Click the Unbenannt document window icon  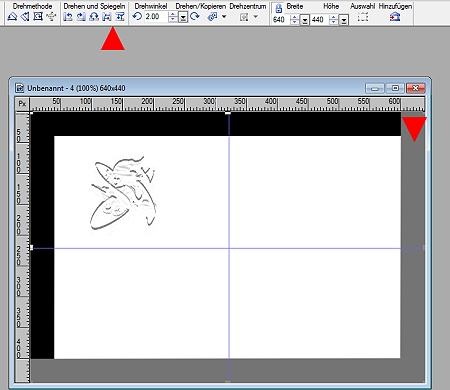pos(20,88)
